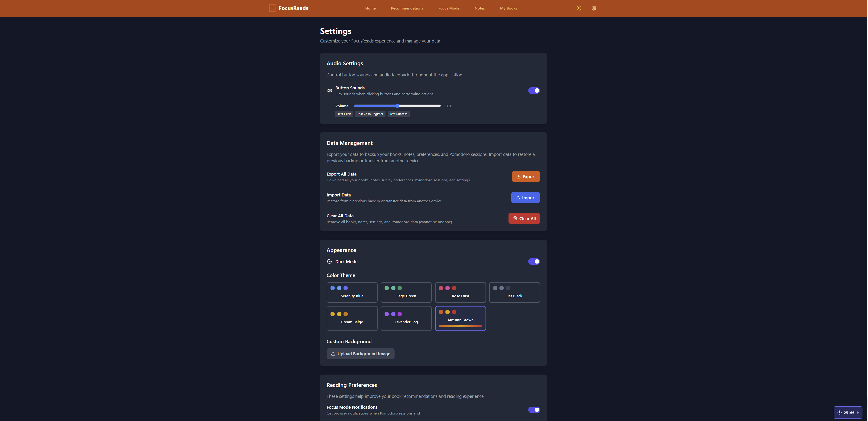This screenshot has width=868, height=421.
Task: Go to the Focus Mode page
Action: tap(448, 8)
